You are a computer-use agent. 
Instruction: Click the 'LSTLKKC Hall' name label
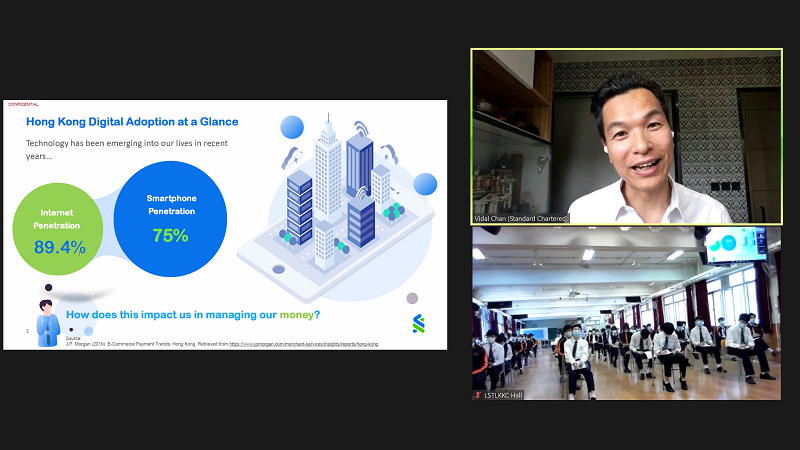click(x=503, y=395)
